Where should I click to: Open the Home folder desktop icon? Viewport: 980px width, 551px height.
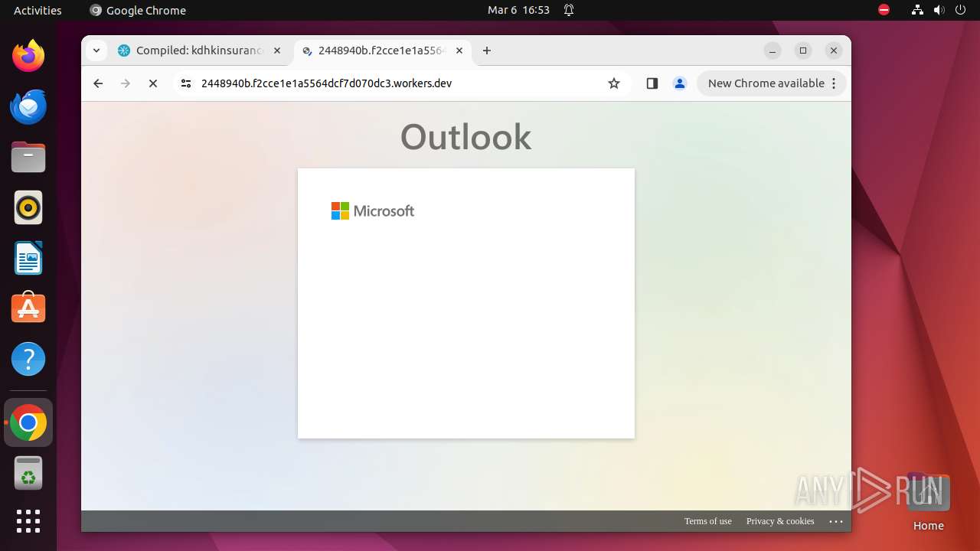click(928, 501)
